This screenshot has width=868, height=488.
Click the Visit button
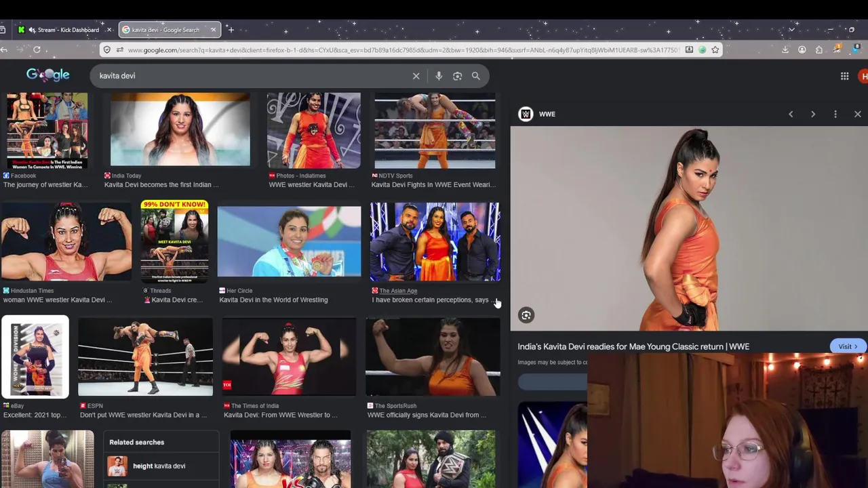848,346
